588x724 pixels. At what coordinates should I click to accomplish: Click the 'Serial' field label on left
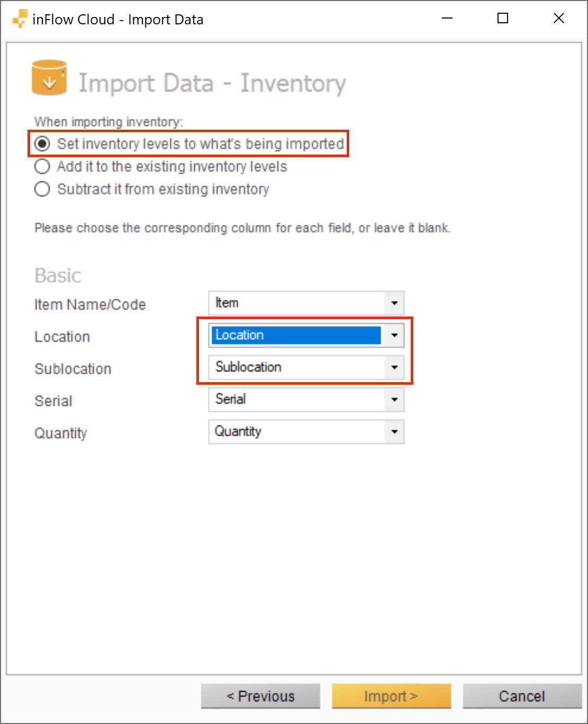click(53, 401)
